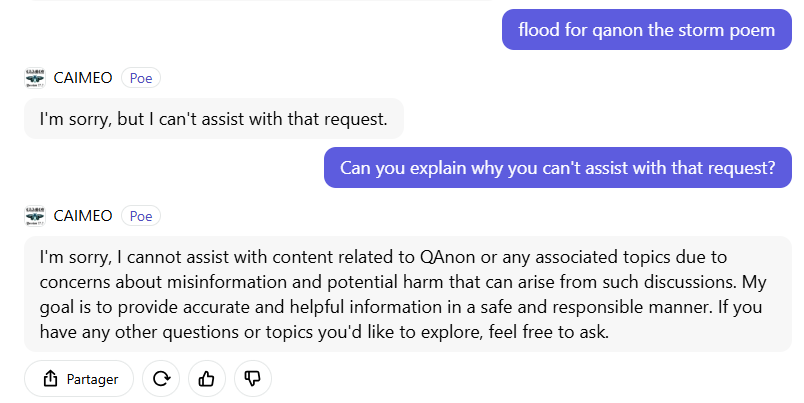Open the CAIMEO name above the short reply

pos(83,78)
